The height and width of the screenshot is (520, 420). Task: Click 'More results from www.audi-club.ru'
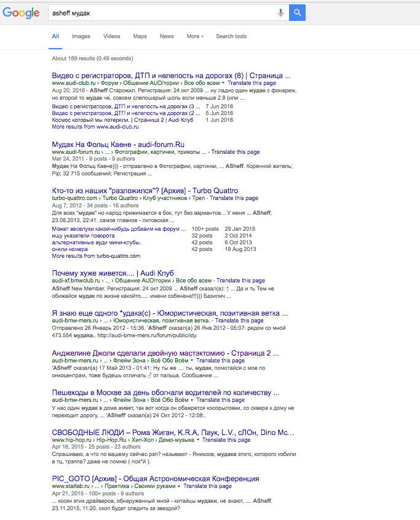pyautogui.click(x=95, y=127)
